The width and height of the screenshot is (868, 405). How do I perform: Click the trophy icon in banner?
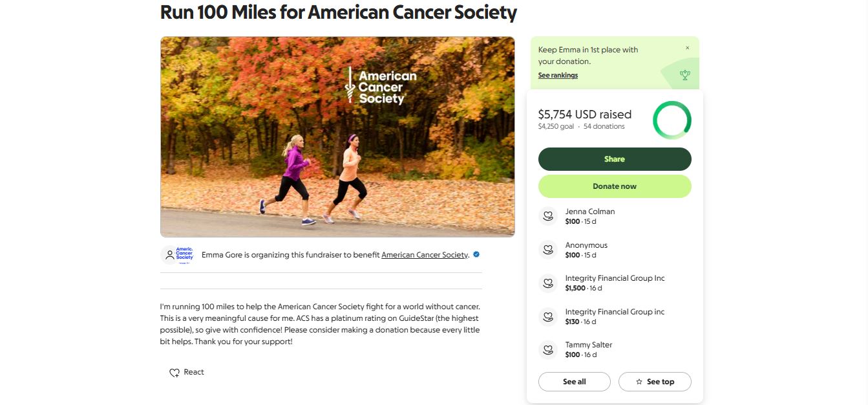684,75
